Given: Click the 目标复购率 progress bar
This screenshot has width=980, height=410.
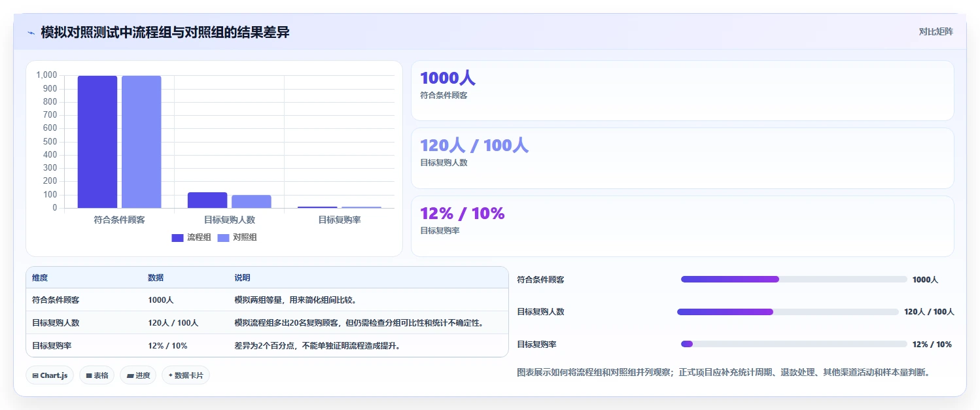Looking at the screenshot, I should click(x=794, y=344).
